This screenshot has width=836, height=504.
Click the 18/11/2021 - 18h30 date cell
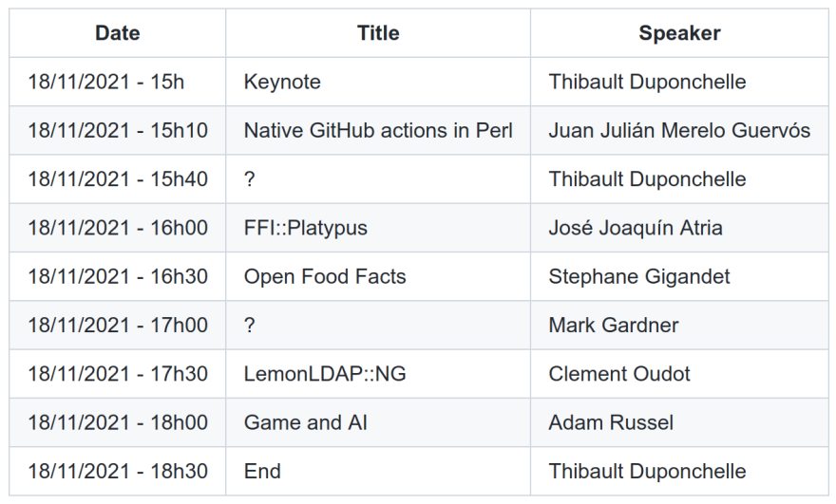(x=117, y=471)
